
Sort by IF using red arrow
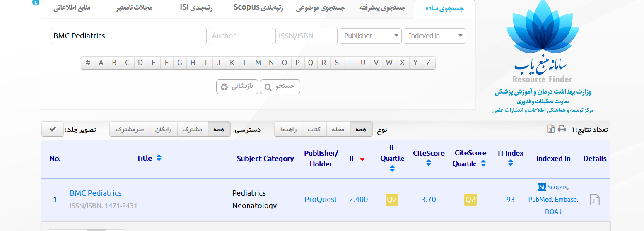pos(362,159)
